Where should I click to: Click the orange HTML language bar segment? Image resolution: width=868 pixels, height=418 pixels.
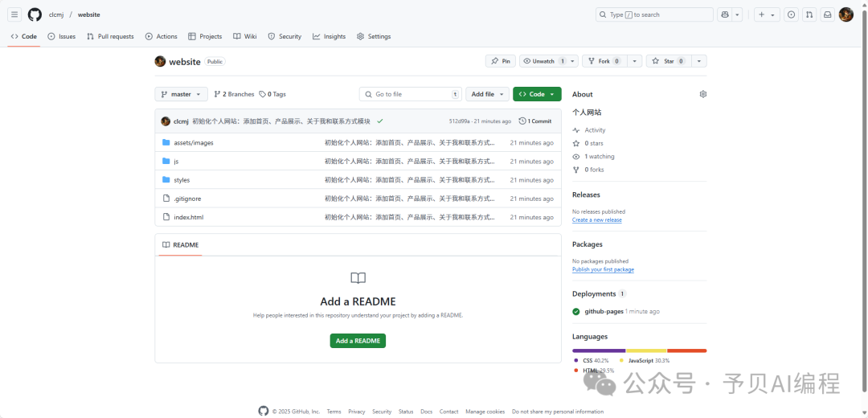coord(687,350)
